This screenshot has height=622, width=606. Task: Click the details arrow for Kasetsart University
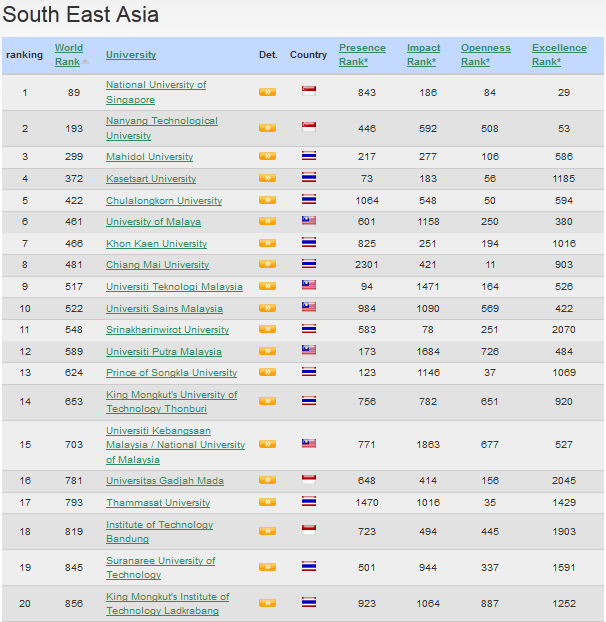click(267, 178)
